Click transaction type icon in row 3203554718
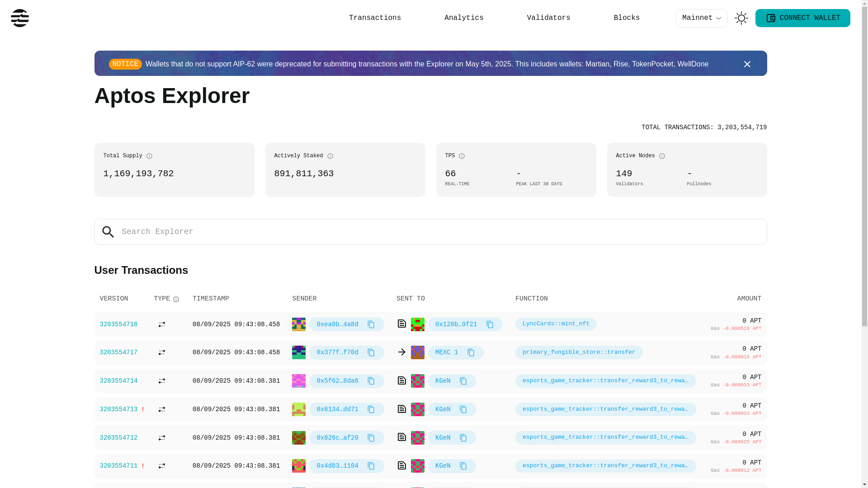868x488 pixels. tap(162, 324)
